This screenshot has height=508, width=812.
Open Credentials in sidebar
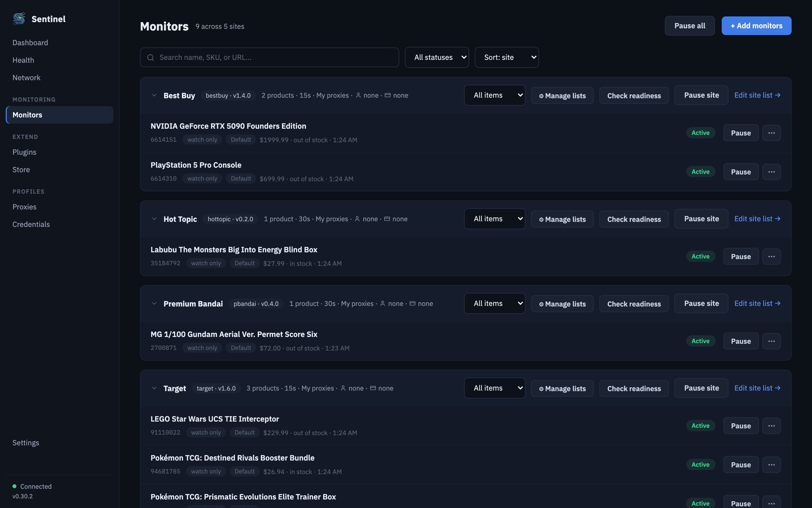click(x=31, y=224)
